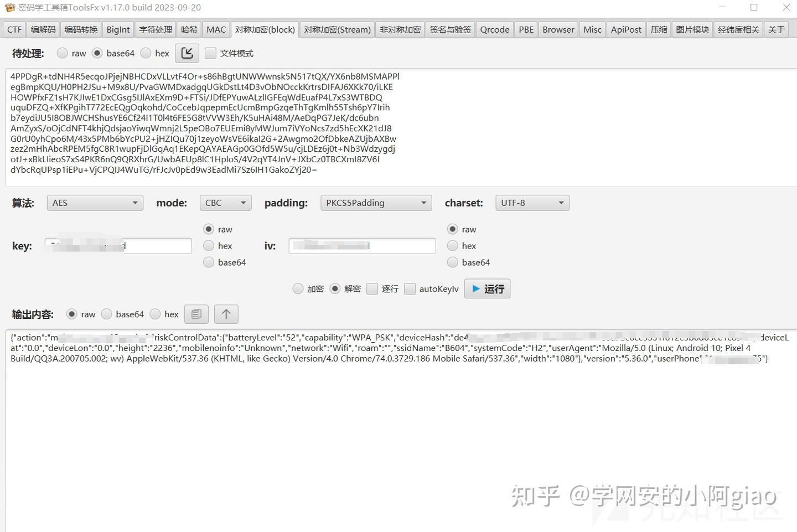This screenshot has width=797, height=532.
Task: Click inside the iv input field
Action: point(361,245)
